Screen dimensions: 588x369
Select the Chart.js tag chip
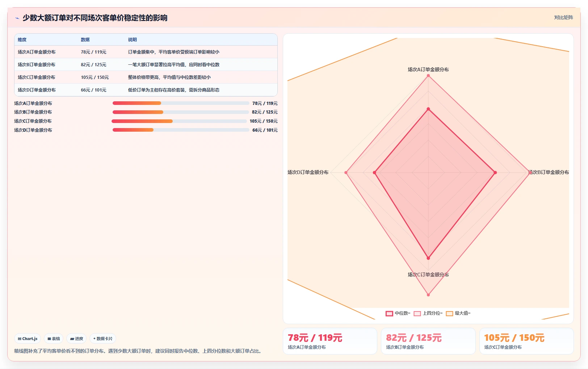28,339
